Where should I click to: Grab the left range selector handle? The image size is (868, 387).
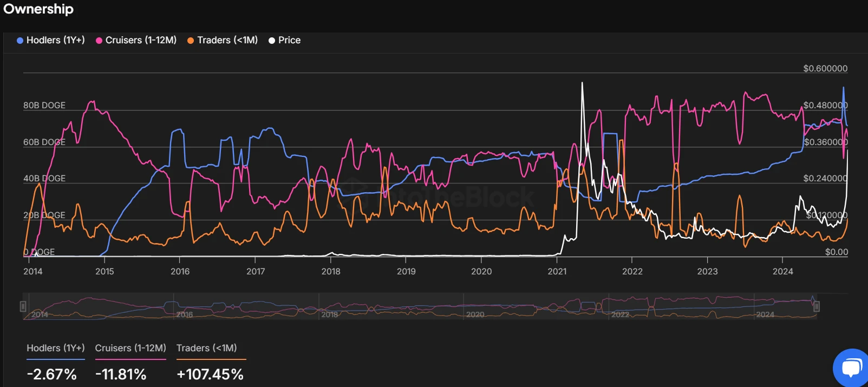[x=23, y=306]
